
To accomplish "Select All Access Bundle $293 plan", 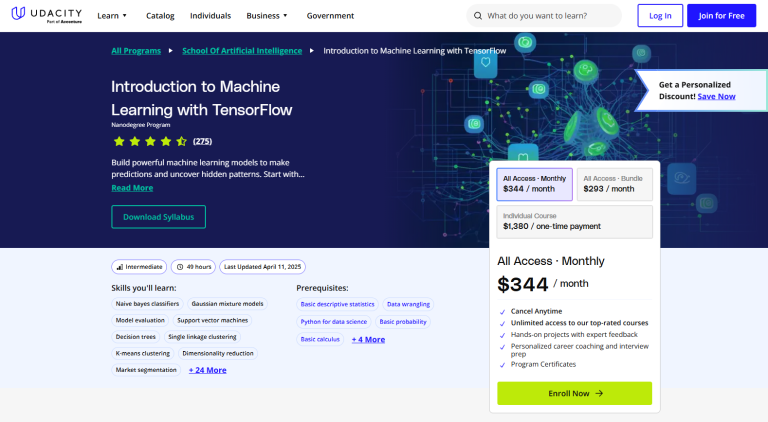I will (x=615, y=184).
